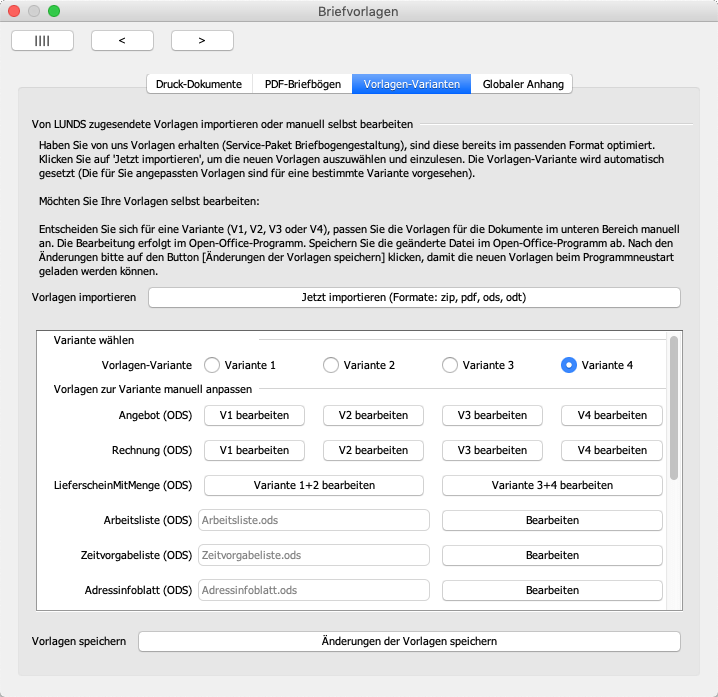Click V4 bearbeiten in Rechnung row
718x697 pixels.
[612, 451]
